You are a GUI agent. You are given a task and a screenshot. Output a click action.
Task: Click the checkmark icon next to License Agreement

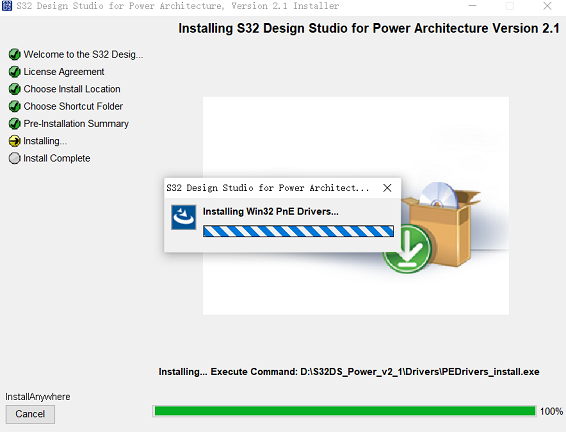pyautogui.click(x=14, y=72)
